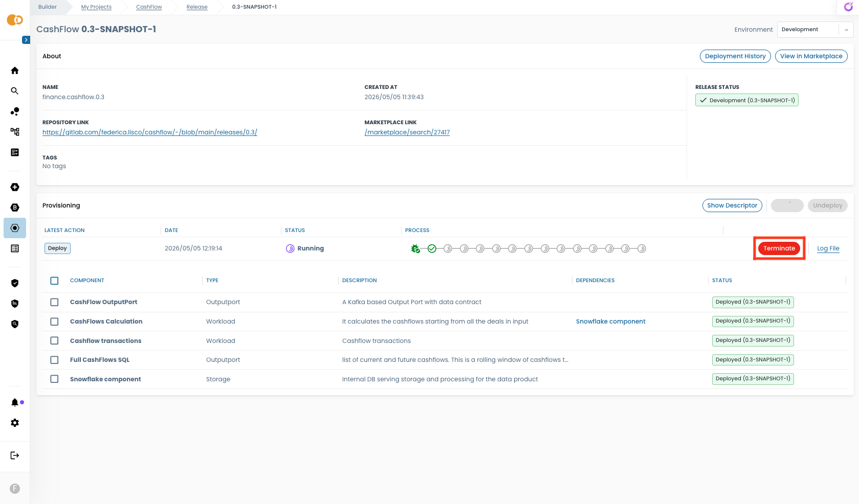
Task: Click the CashFlows Calculation component name
Action: pos(106,322)
